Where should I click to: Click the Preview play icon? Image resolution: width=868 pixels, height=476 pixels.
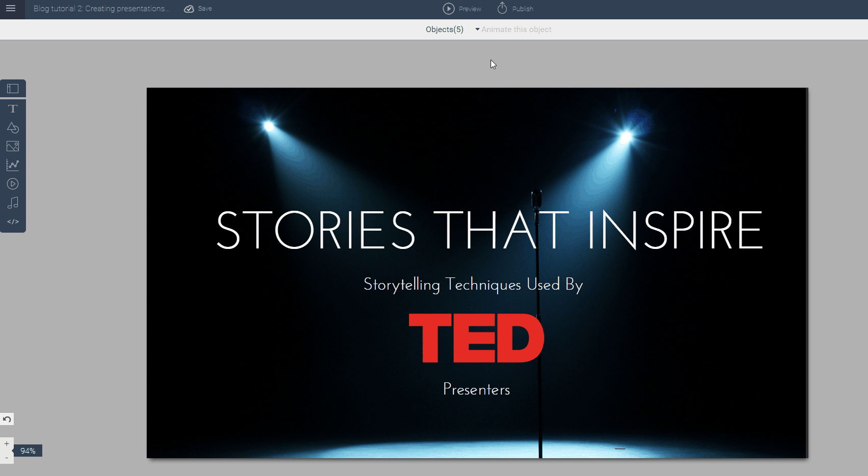449,9
